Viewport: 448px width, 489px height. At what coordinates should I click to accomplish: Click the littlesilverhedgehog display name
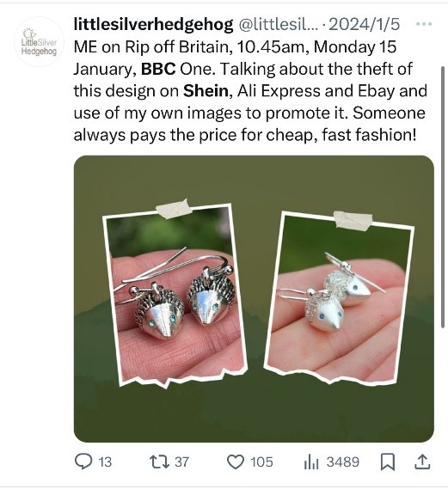click(153, 24)
